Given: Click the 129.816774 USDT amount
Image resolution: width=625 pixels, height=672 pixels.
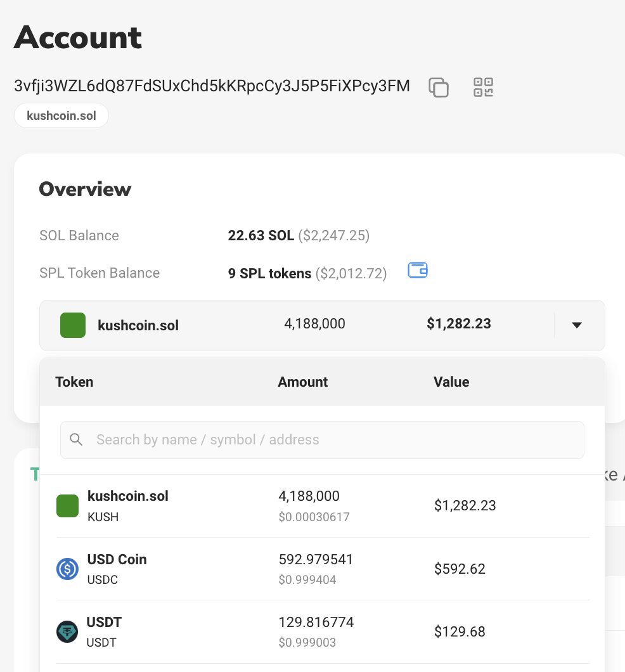Looking at the screenshot, I should 316,622.
